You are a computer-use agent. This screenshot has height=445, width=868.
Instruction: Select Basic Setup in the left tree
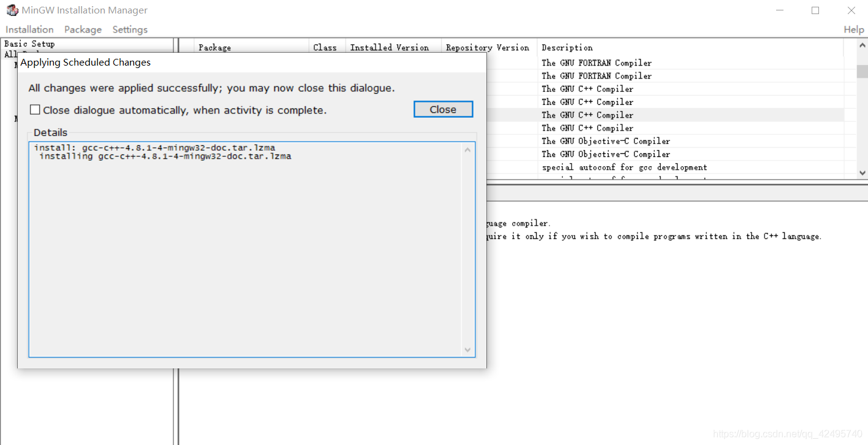[29, 44]
